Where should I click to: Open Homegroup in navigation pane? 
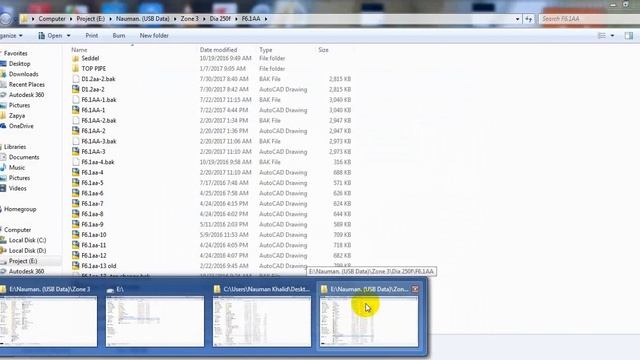click(x=20, y=209)
